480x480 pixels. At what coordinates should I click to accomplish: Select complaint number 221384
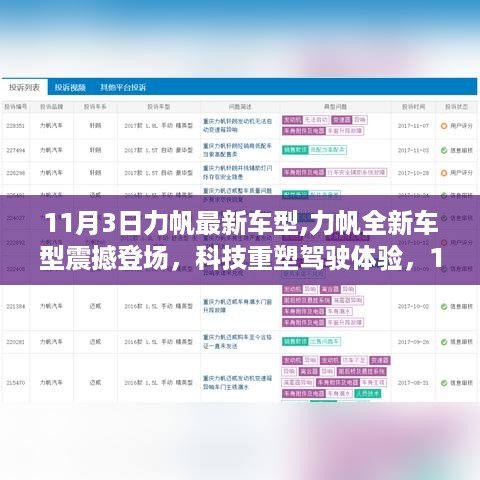pyautogui.click(x=15, y=306)
